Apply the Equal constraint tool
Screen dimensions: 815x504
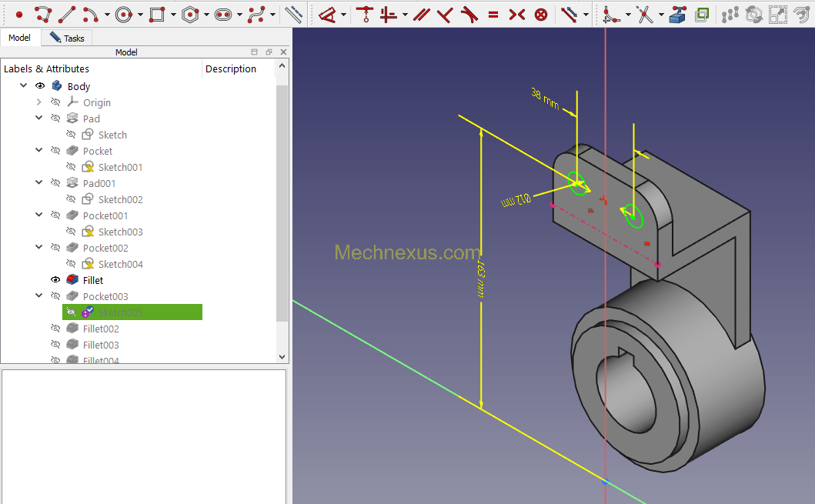point(493,14)
